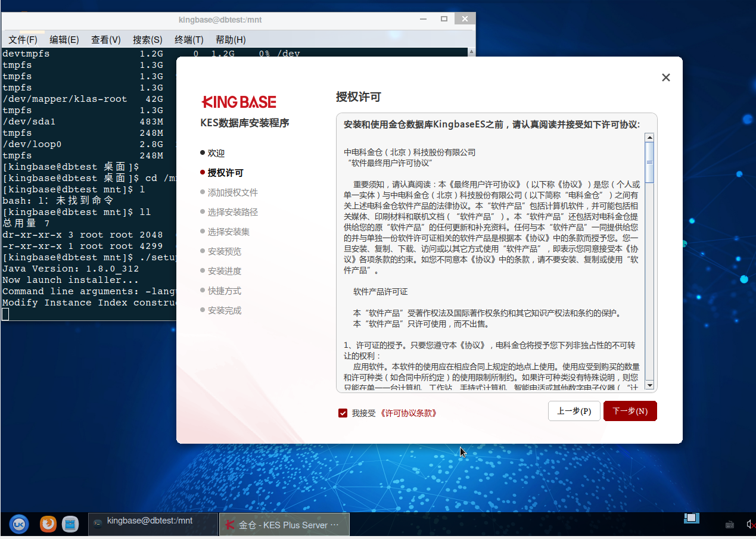756x539 pixels.
Task: Open terminal 查看(V) menu
Action: coord(106,40)
